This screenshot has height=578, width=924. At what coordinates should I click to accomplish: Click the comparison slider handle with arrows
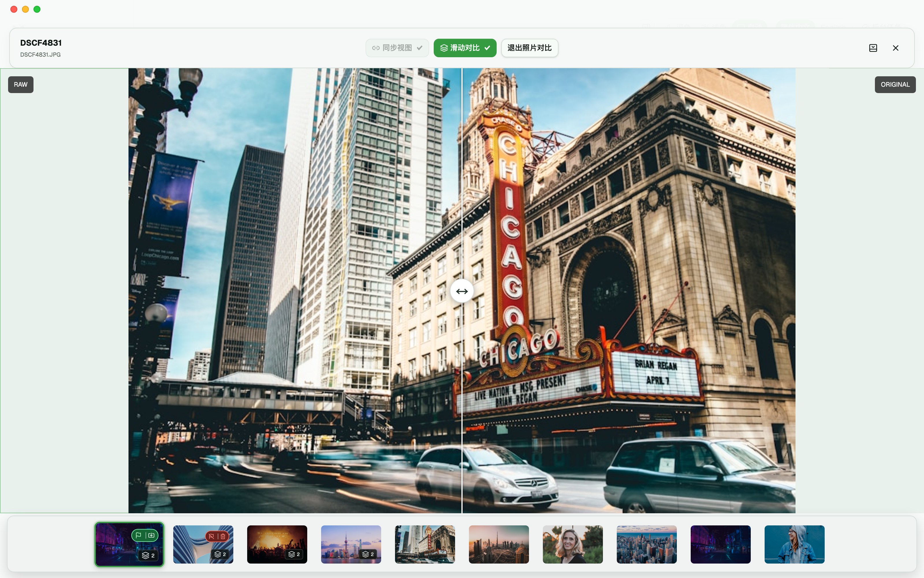point(462,291)
